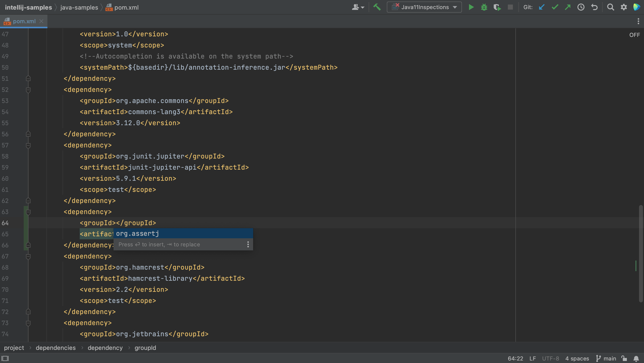Click the Git rollback arrow icon

tap(594, 7)
